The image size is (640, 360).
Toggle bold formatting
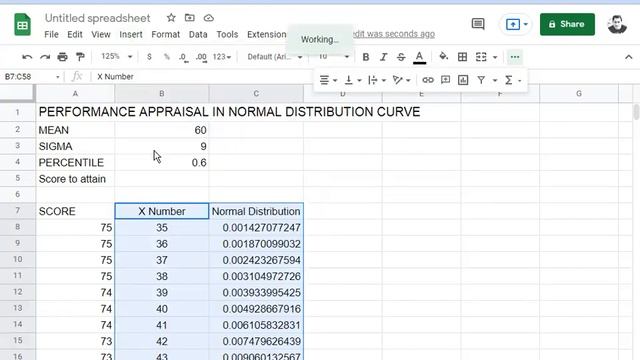pos(366,57)
